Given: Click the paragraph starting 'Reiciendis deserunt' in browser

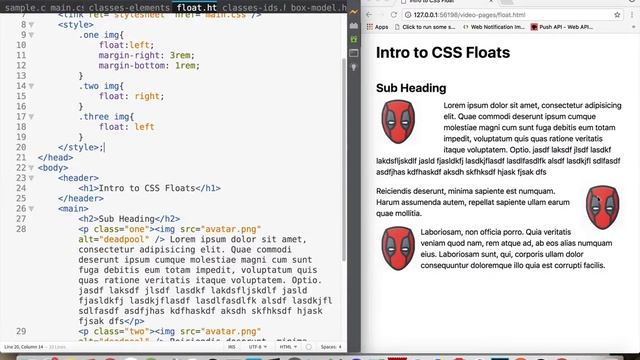Looking at the screenshot, I should click(473, 202).
